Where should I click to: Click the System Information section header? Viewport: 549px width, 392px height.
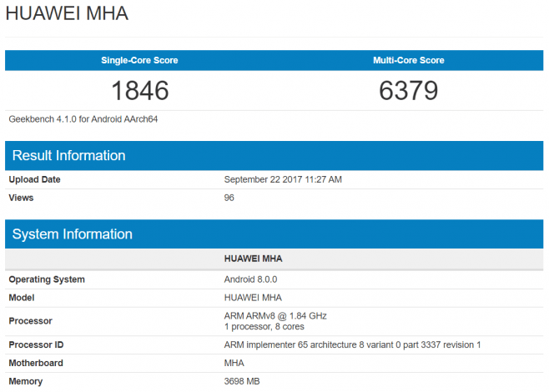72,234
